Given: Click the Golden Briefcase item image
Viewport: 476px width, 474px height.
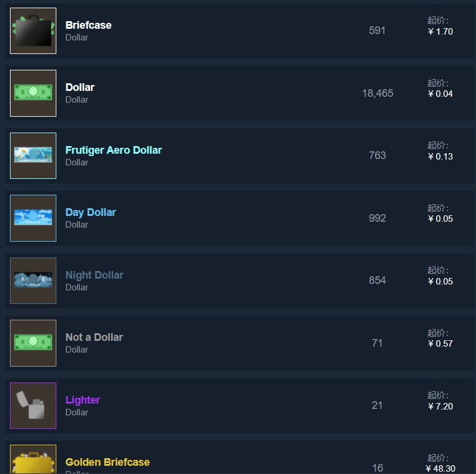Looking at the screenshot, I should tap(33, 459).
